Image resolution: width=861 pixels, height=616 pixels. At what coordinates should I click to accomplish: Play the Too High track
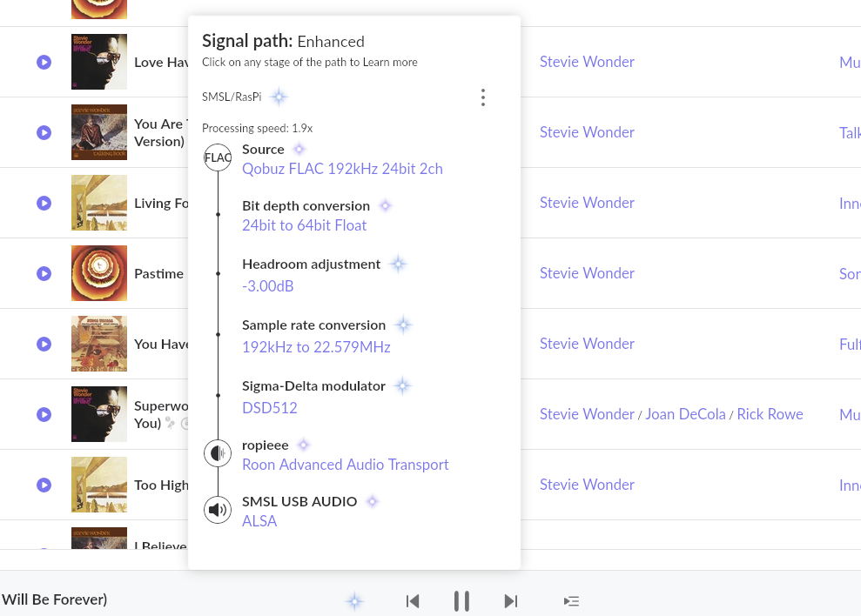click(44, 485)
